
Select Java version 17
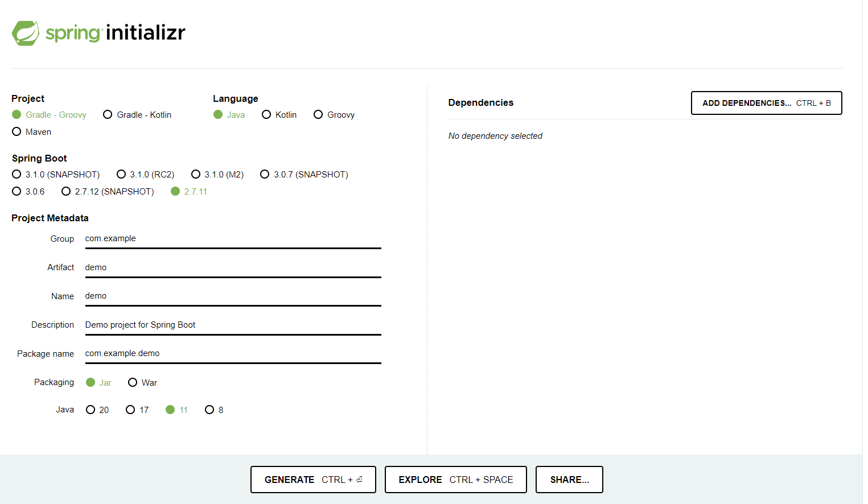(x=137, y=410)
